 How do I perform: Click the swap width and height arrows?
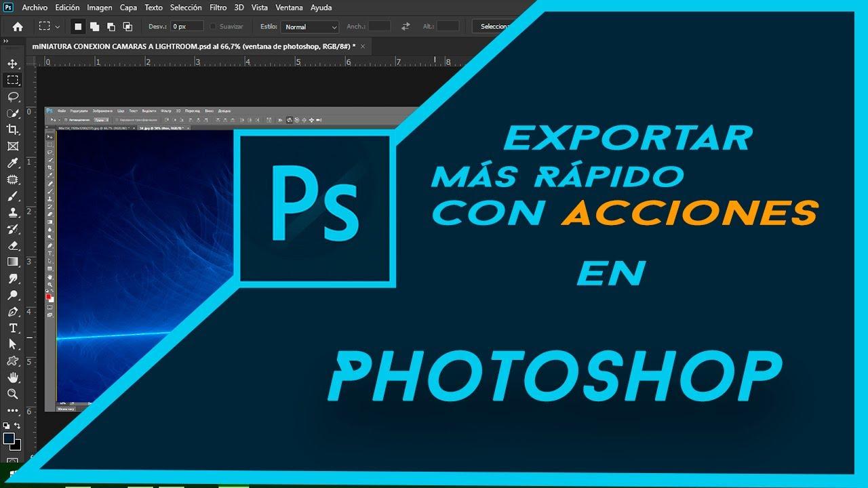coord(406,26)
